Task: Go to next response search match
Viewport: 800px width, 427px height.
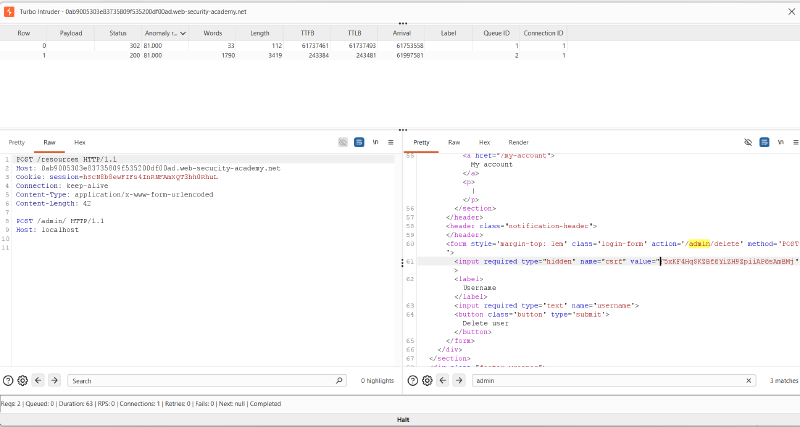Action: click(459, 381)
